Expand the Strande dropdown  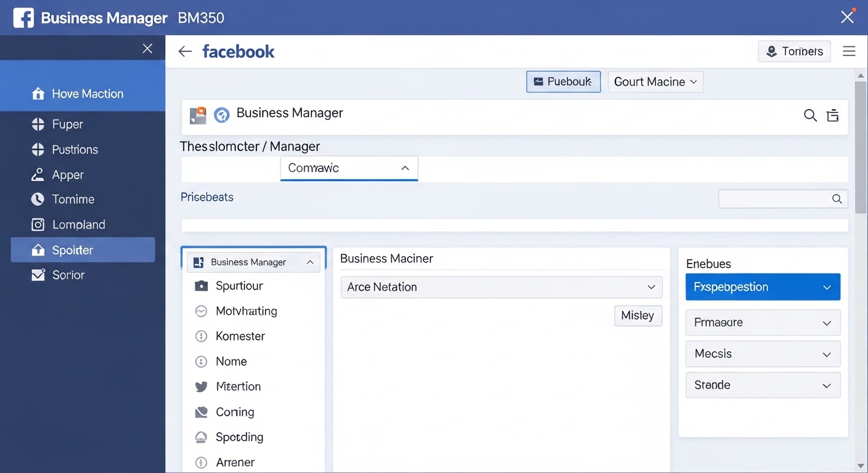pyautogui.click(x=763, y=385)
